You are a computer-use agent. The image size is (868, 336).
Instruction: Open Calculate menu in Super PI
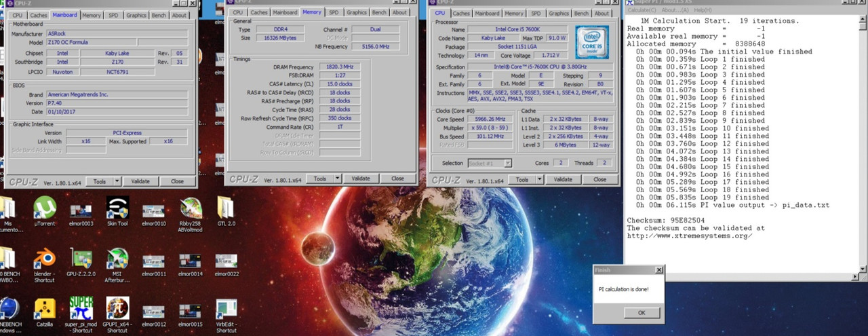click(x=643, y=10)
